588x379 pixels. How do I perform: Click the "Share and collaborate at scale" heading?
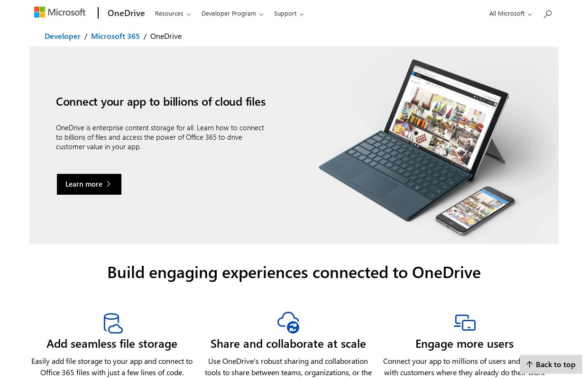click(288, 343)
